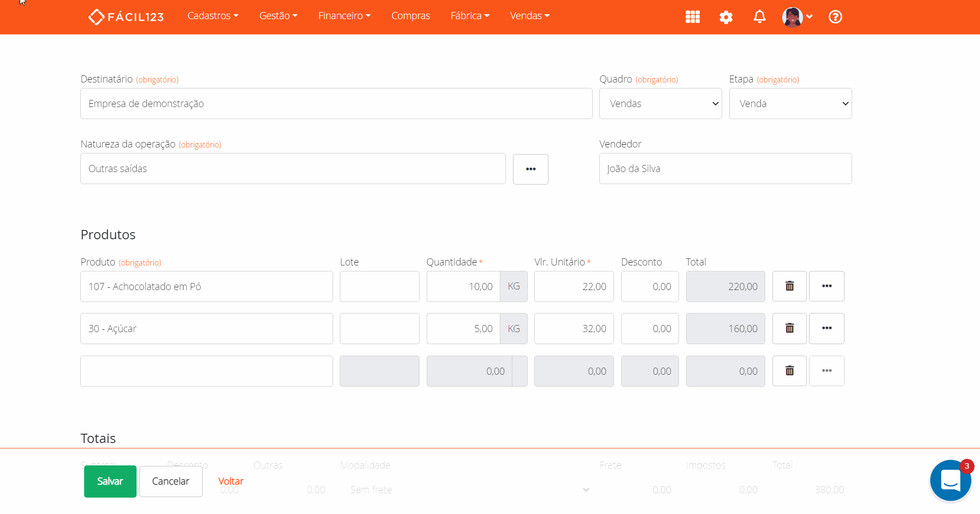The height and width of the screenshot is (514, 980).
Task: Go to Compras page
Action: (x=410, y=16)
